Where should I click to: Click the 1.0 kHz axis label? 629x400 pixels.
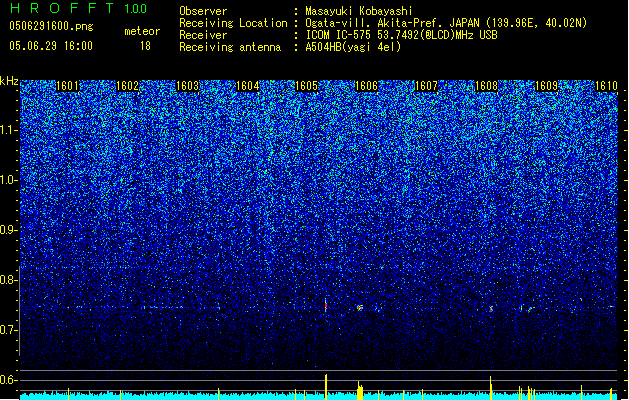tap(9, 180)
